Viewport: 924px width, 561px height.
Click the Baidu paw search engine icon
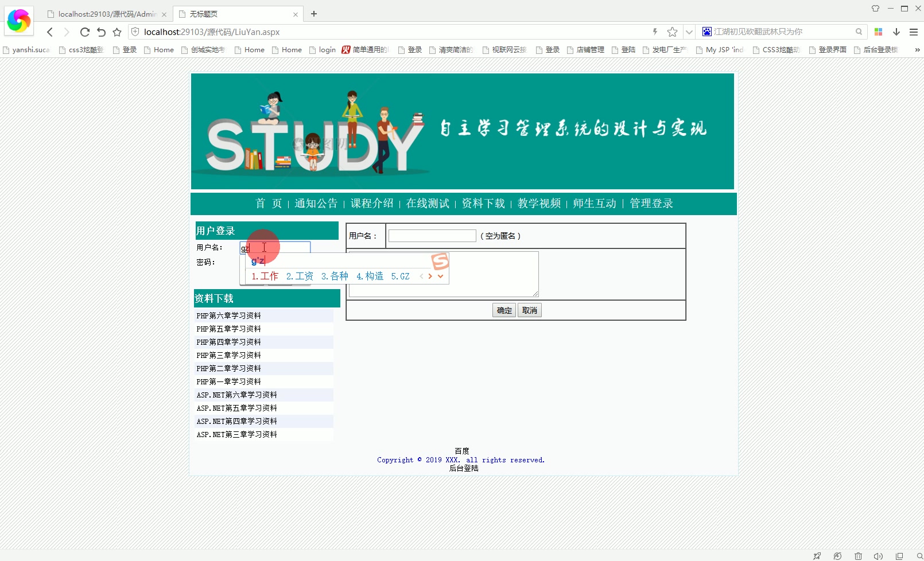(x=707, y=32)
